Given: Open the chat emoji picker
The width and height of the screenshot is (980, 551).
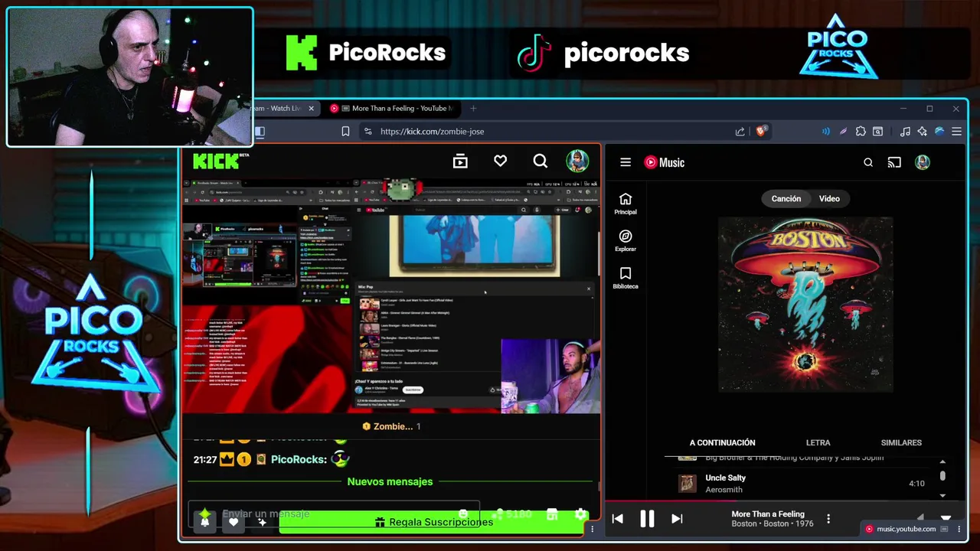Looking at the screenshot, I should click(x=463, y=514).
